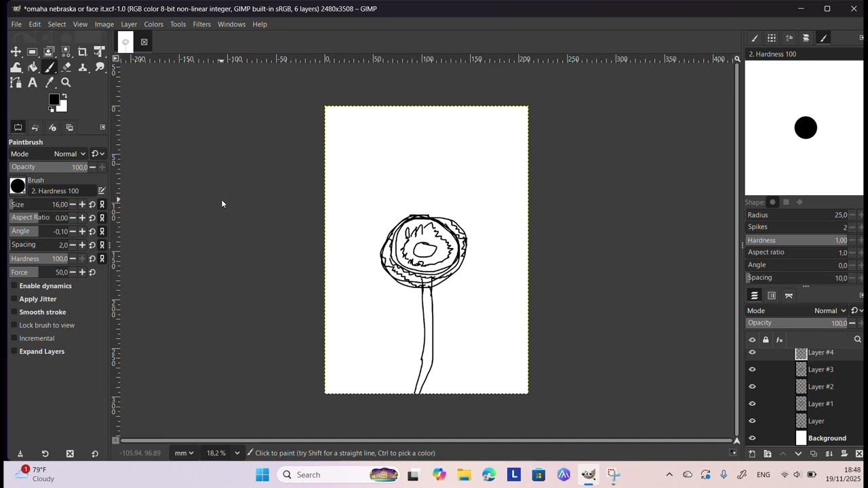The height and width of the screenshot is (488, 868).
Task: Increase the brush Size with plus
Action: click(x=82, y=205)
